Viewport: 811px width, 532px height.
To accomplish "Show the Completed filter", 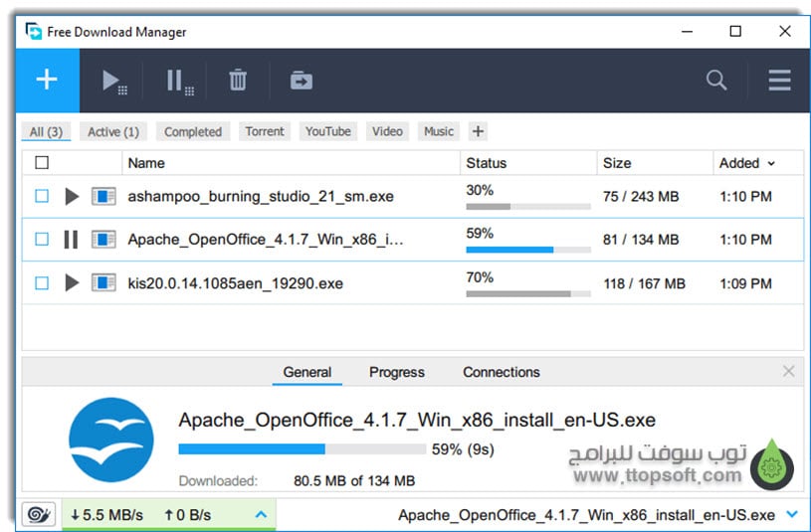I will [x=193, y=132].
